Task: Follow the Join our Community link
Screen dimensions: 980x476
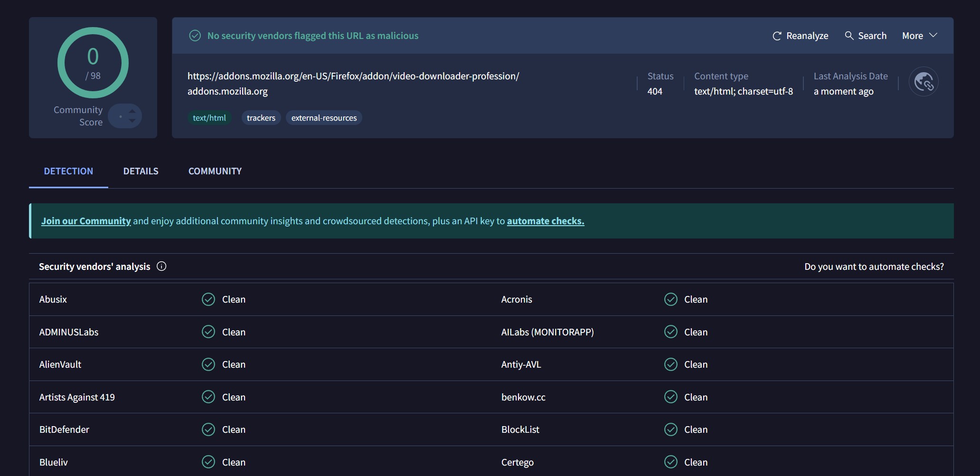Action: [x=86, y=221]
